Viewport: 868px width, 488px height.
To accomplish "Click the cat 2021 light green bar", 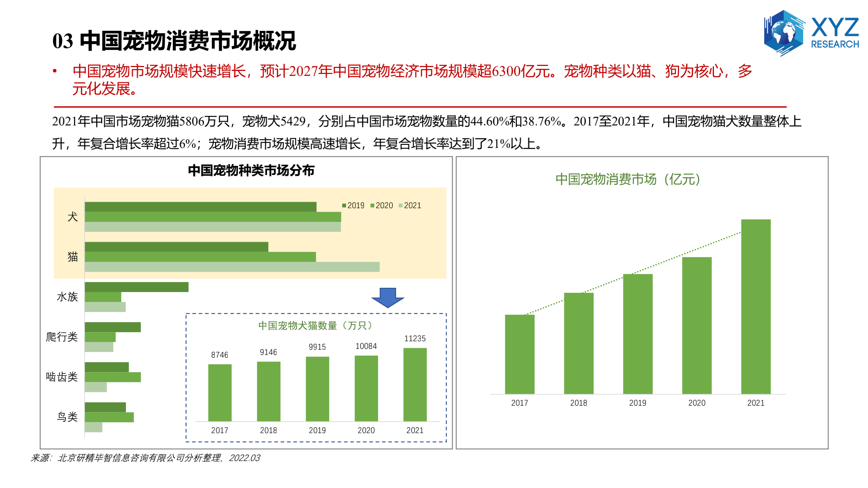I will pyautogui.click(x=232, y=267).
